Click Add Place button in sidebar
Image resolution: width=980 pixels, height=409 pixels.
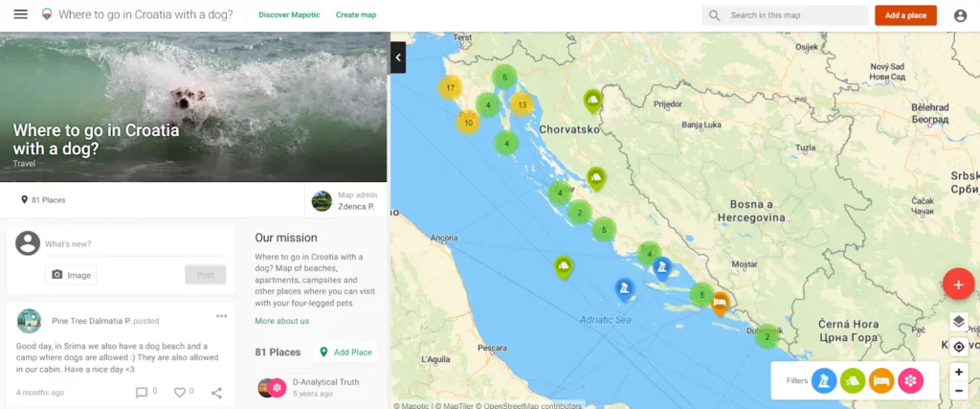click(x=345, y=352)
